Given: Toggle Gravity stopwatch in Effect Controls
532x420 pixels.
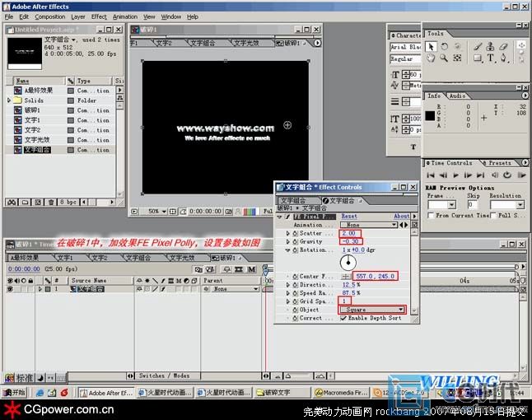Looking at the screenshot, I should tap(295, 241).
